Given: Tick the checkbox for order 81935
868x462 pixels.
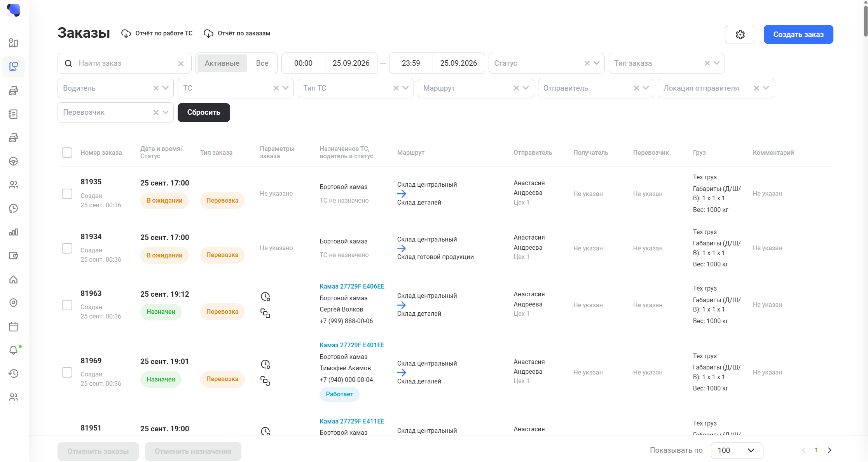Looking at the screenshot, I should click(x=67, y=194).
